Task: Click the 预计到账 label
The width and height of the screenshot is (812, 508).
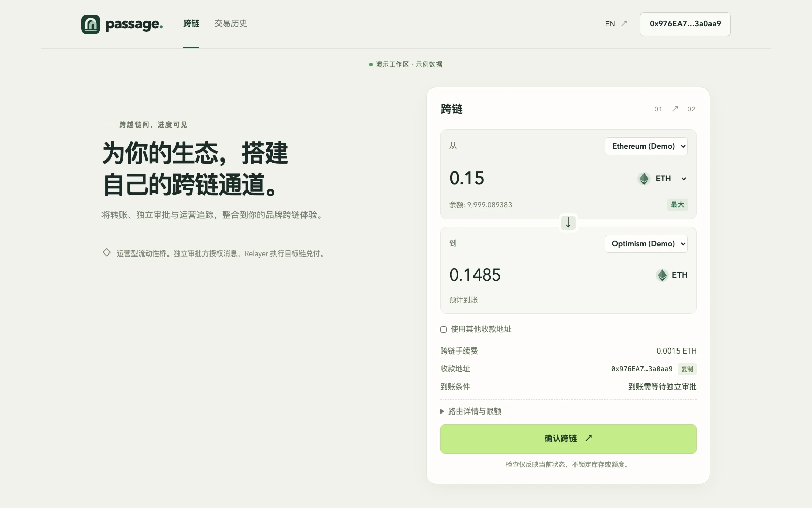Action: coord(463,300)
